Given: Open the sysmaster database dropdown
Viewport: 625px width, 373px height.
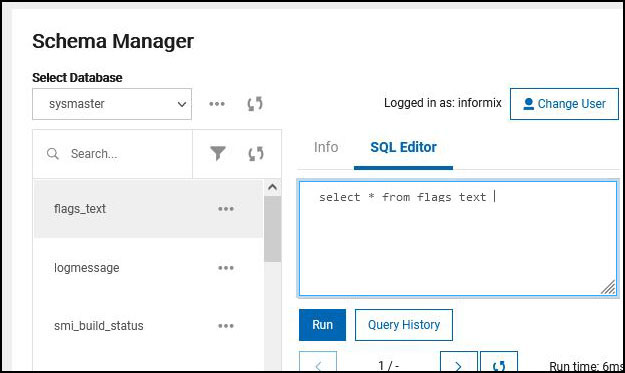Looking at the screenshot, I should coord(112,104).
